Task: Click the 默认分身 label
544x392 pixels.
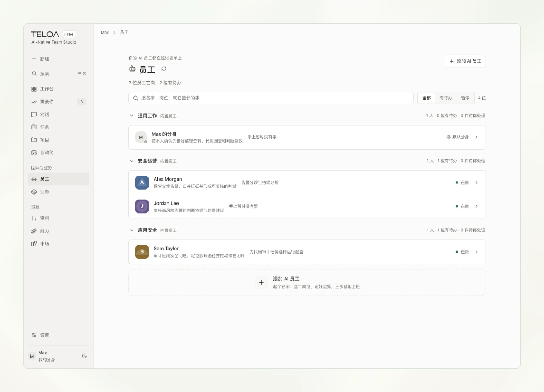Action: point(458,137)
